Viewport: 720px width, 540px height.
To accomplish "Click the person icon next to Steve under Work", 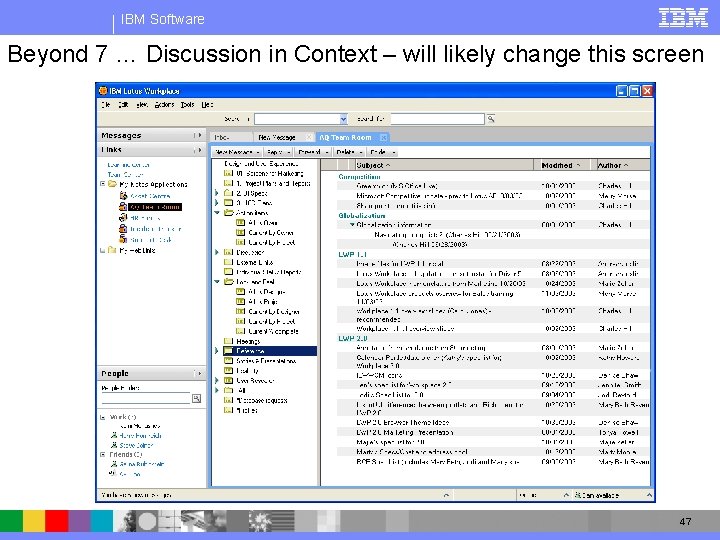I will (114, 445).
